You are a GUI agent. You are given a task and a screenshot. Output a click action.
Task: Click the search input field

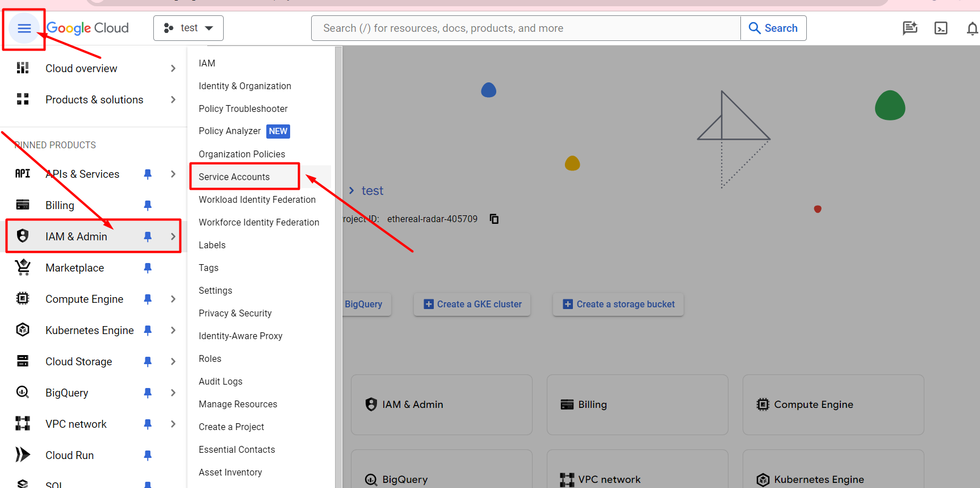(526, 28)
